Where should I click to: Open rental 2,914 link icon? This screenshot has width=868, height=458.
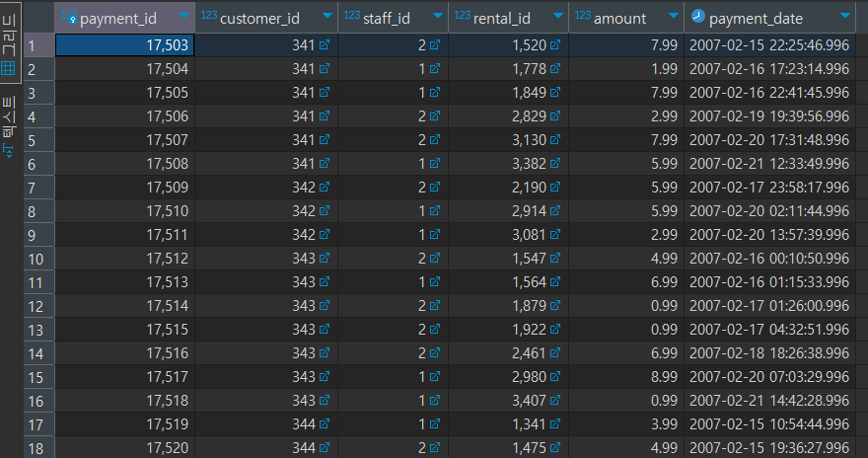(555, 211)
